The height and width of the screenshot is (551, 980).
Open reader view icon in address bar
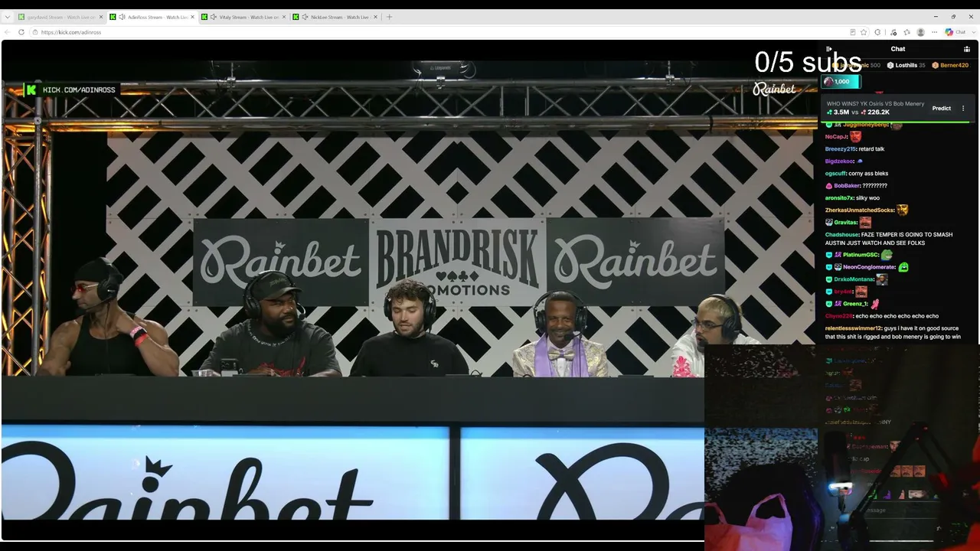click(x=853, y=32)
